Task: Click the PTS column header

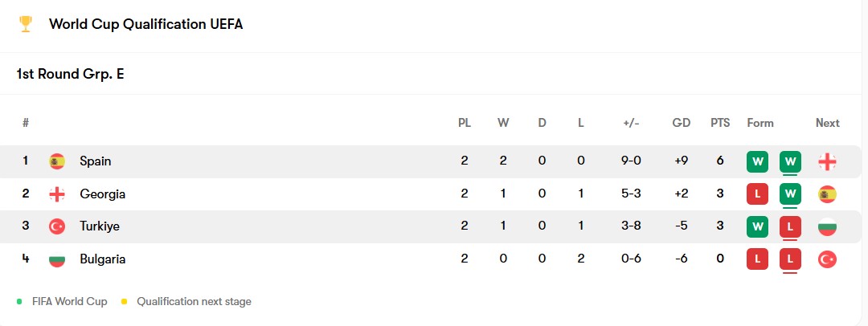Action: coord(720,123)
